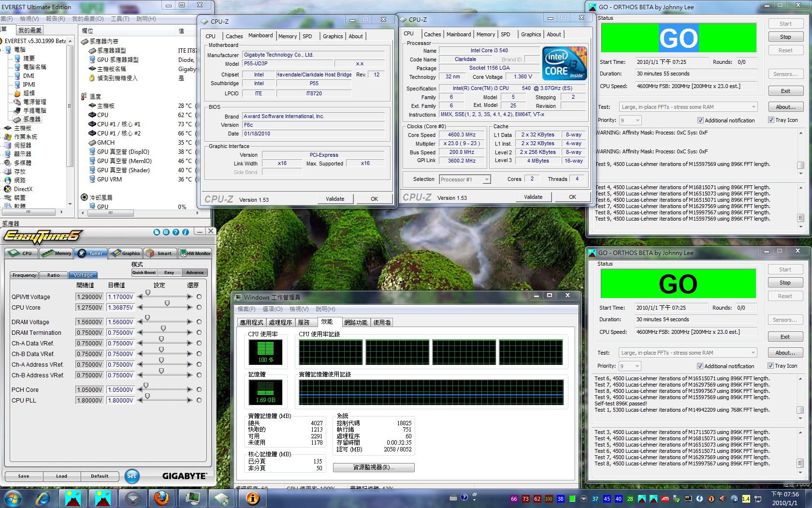Click the EasyTune6 refresh icon beside @
Viewport: 812px width, 508px height.
157,232
